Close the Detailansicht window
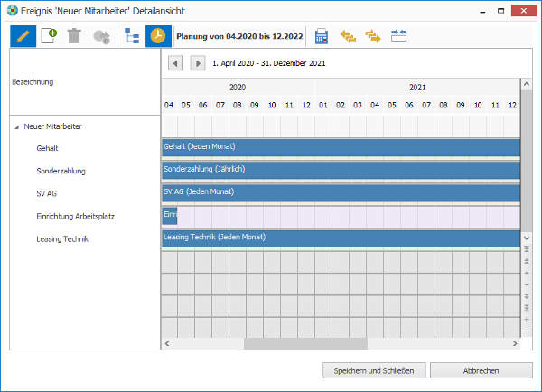The image size is (542, 392). (523, 11)
